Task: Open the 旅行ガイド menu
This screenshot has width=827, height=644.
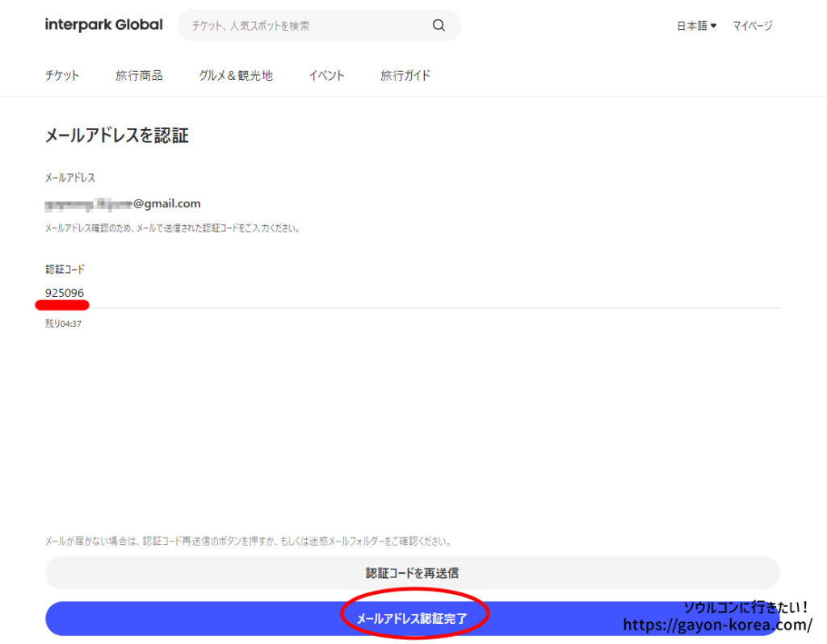Action: tap(405, 75)
